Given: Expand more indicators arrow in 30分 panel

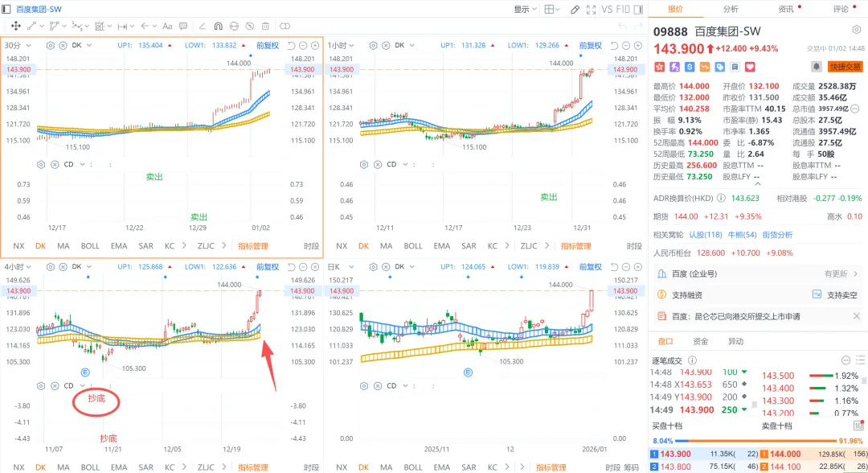Looking at the screenshot, I should 184,245.
